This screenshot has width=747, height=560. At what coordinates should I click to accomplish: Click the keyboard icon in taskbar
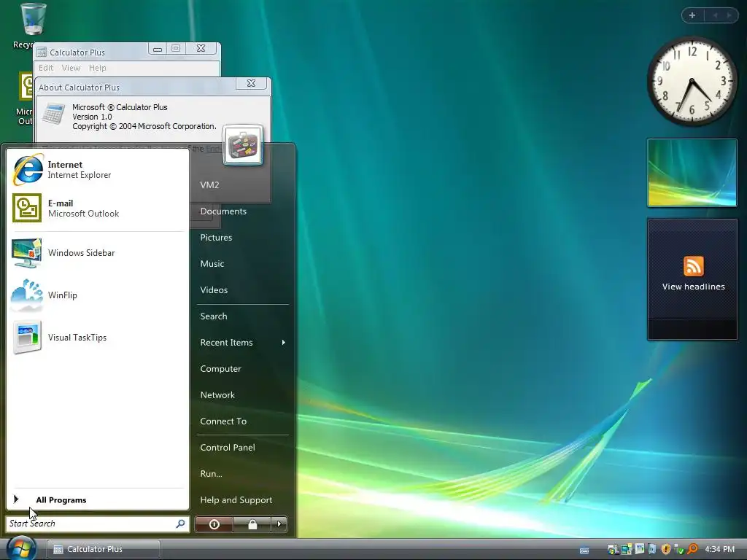tap(584, 551)
